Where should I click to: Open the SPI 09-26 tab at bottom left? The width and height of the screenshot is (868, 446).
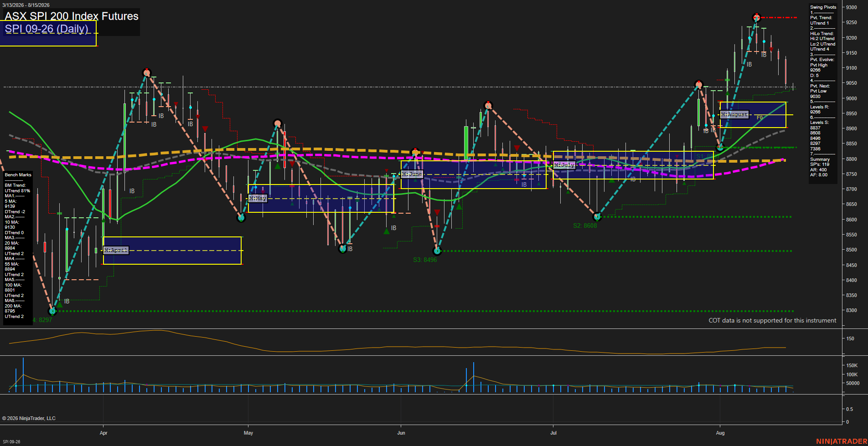click(11, 441)
